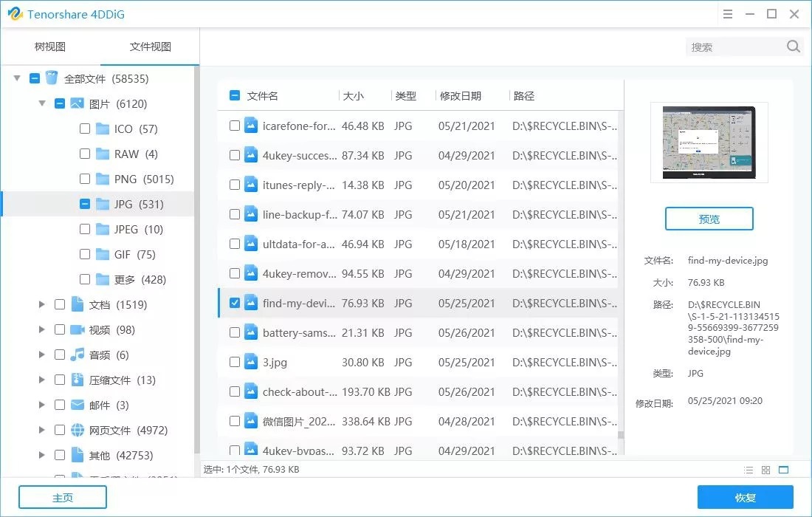This screenshot has height=517, width=812.
Task: Click the 预览 preview button
Action: pos(709,219)
